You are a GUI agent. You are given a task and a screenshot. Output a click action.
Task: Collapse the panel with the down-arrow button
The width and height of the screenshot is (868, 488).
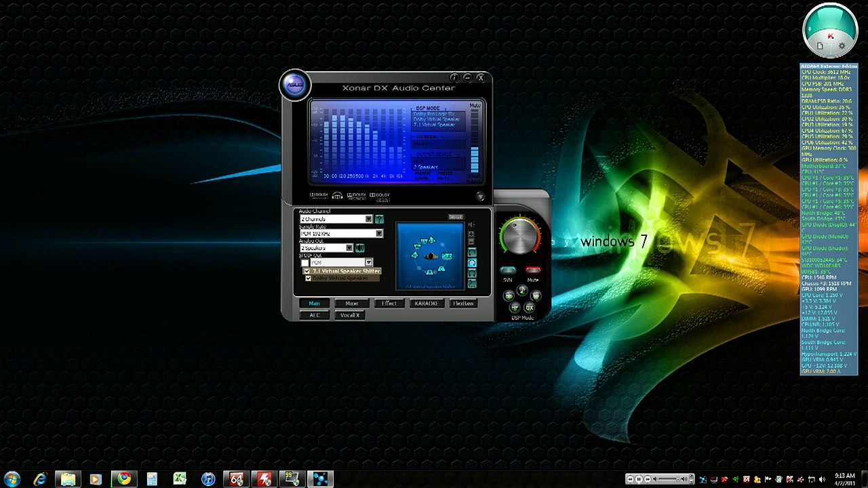(x=480, y=197)
